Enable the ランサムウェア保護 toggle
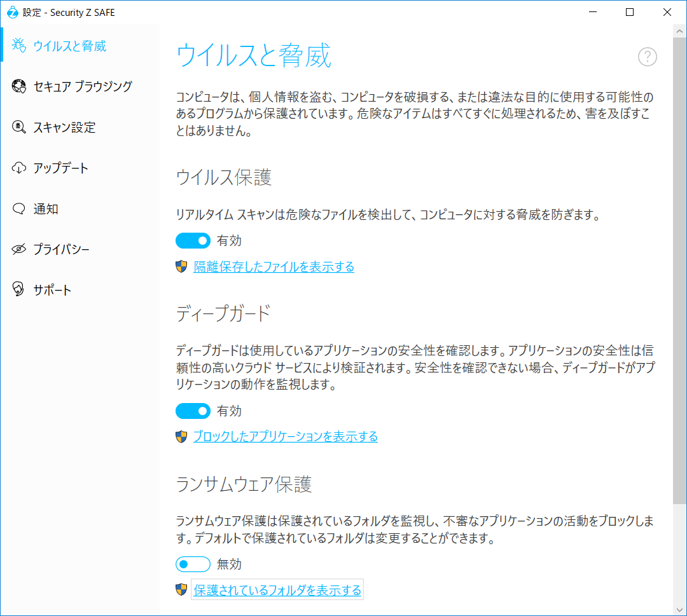The height and width of the screenshot is (616, 687). tap(193, 564)
